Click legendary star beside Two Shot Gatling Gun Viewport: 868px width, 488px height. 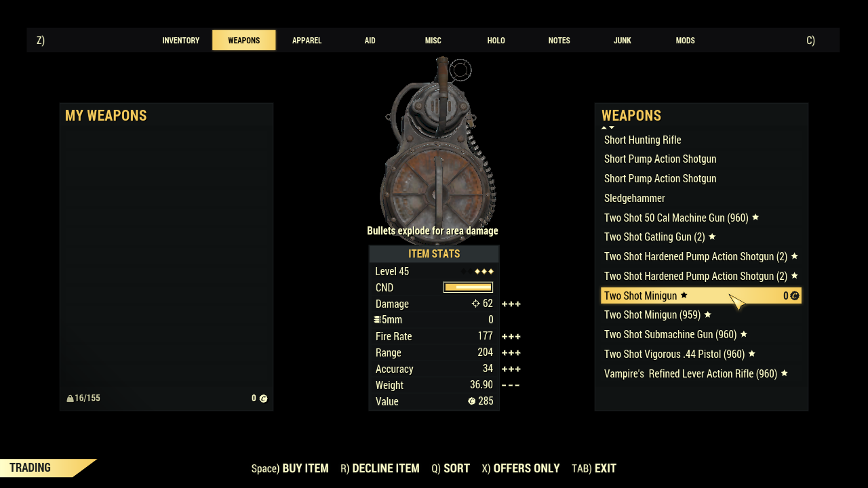pyautogui.click(x=712, y=237)
